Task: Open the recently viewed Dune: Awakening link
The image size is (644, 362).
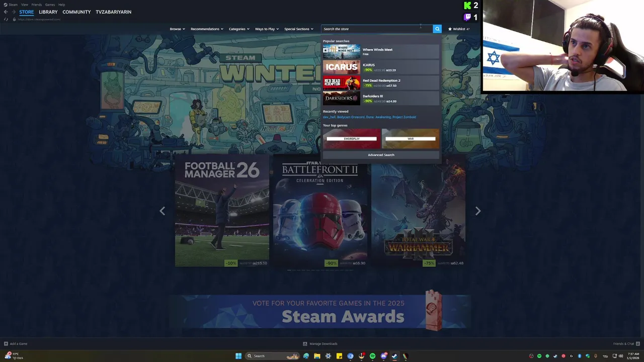Action: click(378, 117)
